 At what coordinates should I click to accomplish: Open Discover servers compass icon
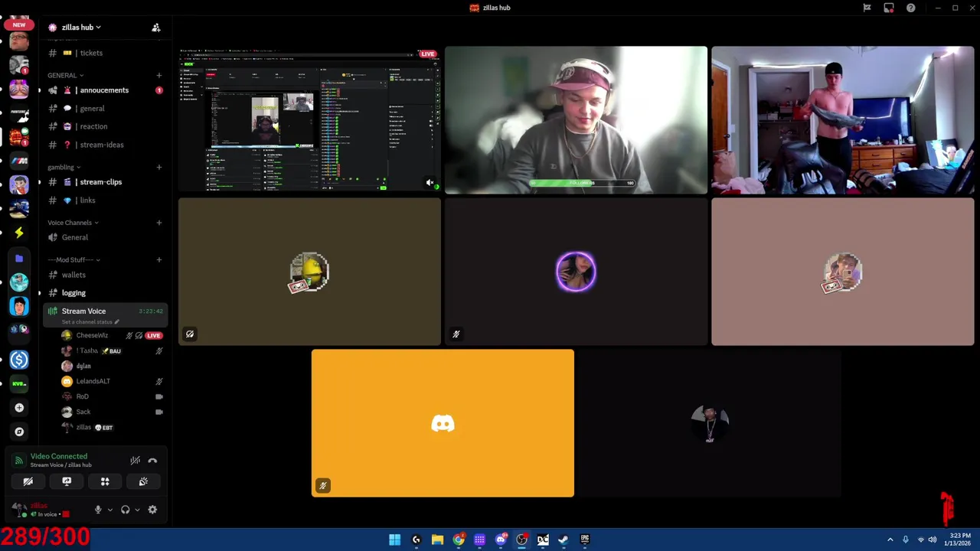tap(19, 432)
